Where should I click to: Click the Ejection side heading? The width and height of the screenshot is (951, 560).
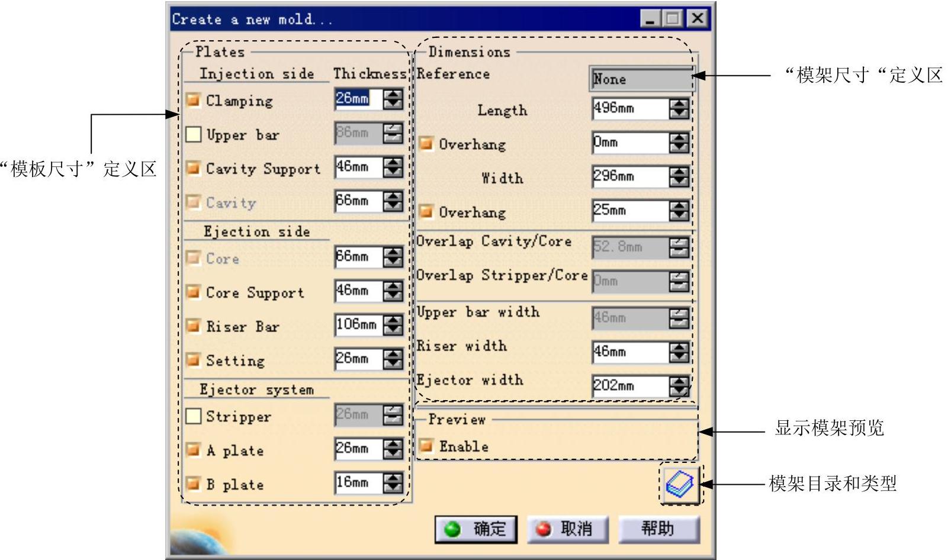(257, 231)
